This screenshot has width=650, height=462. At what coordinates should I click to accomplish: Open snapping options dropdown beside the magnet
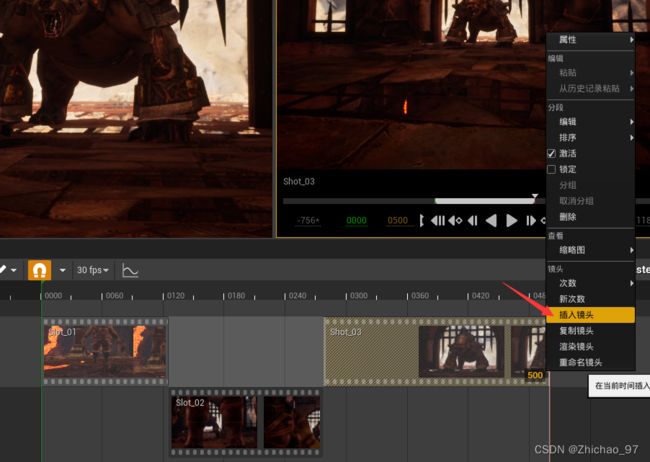tap(62, 270)
